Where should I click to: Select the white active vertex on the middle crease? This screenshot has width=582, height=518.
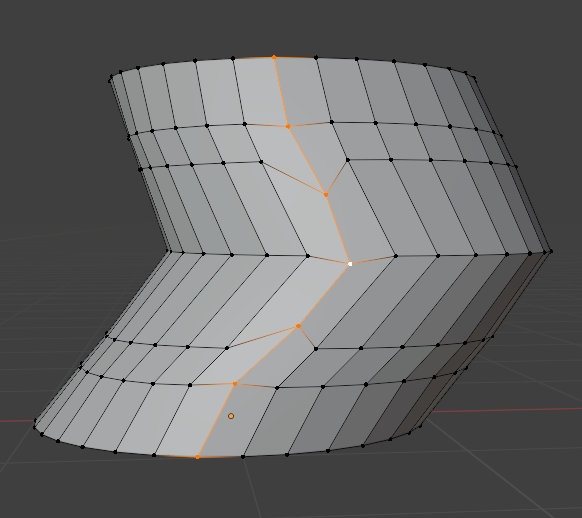pyautogui.click(x=350, y=264)
